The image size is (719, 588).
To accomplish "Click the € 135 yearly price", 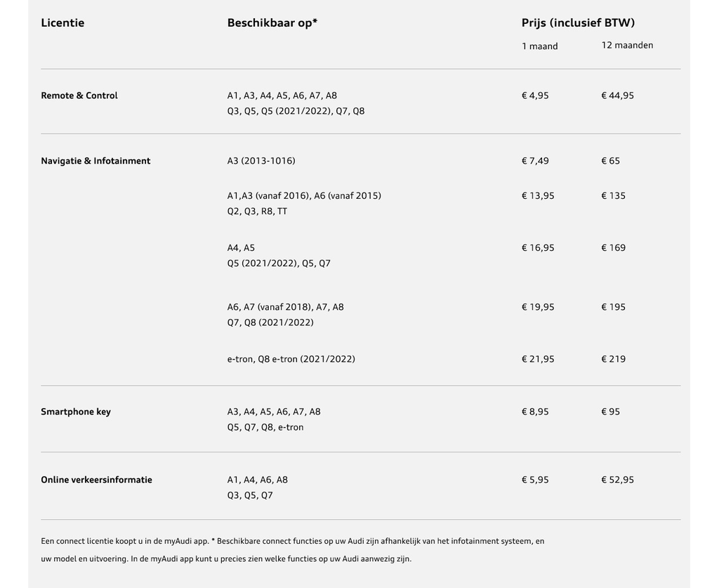I will click(x=613, y=196).
